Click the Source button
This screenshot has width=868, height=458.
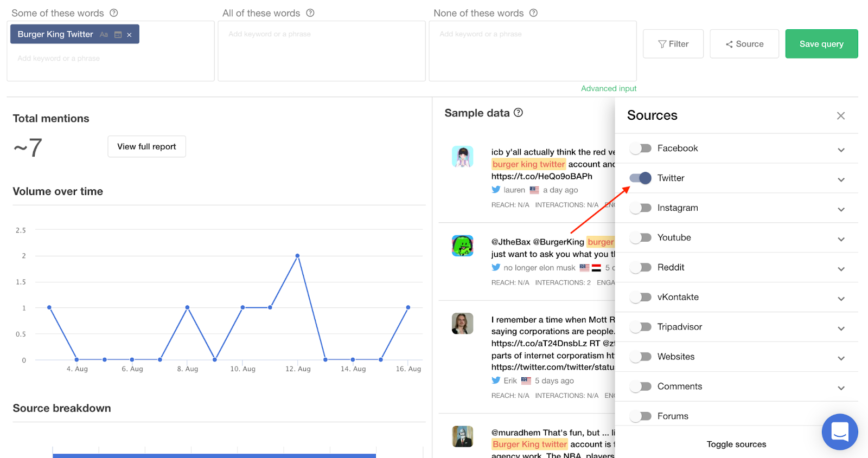(744, 44)
